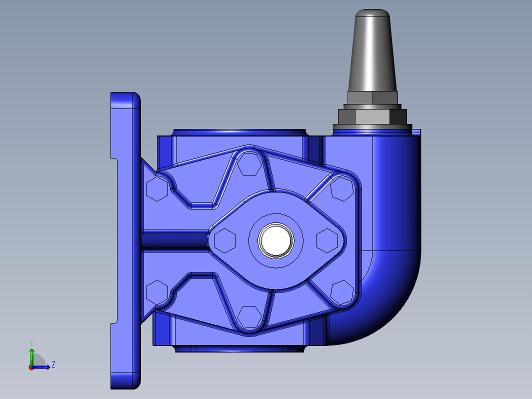Screen dimensions: 532x399
Task: Click the blue Z axis arrow
Action: 41,367
